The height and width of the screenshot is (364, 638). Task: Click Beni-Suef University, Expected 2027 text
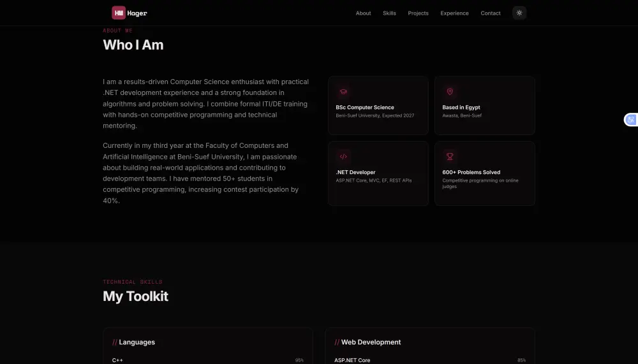point(375,115)
